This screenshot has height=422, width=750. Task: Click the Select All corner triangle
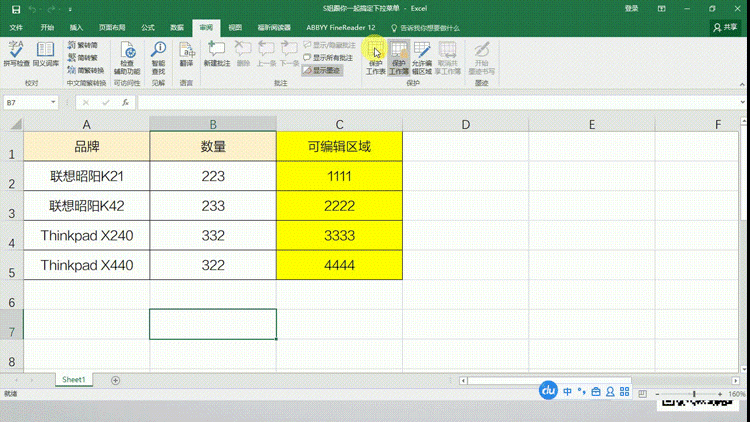[16, 124]
